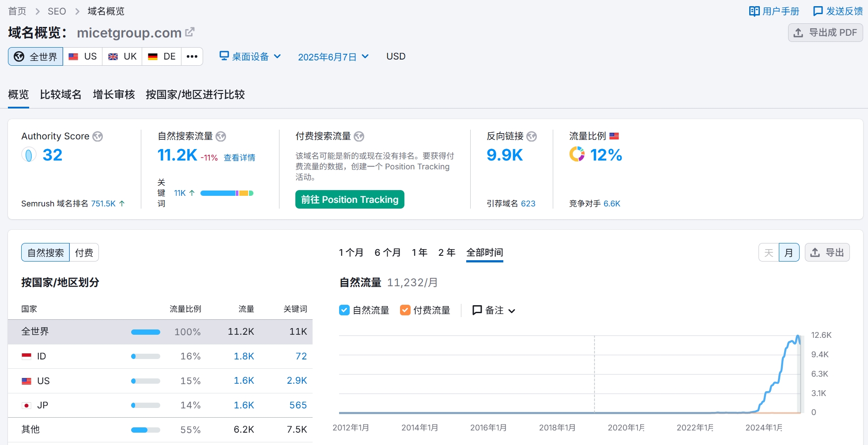Switch to 付费 toggle

click(x=84, y=252)
